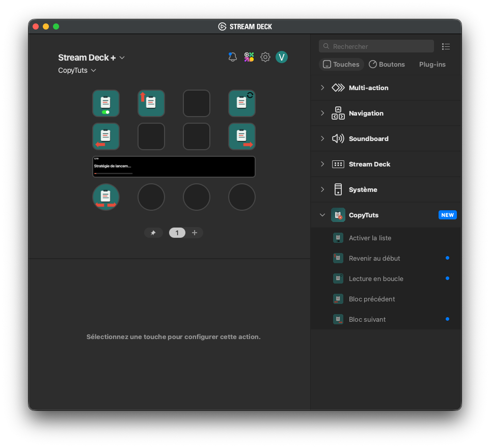Click the Système category icon

point(338,189)
